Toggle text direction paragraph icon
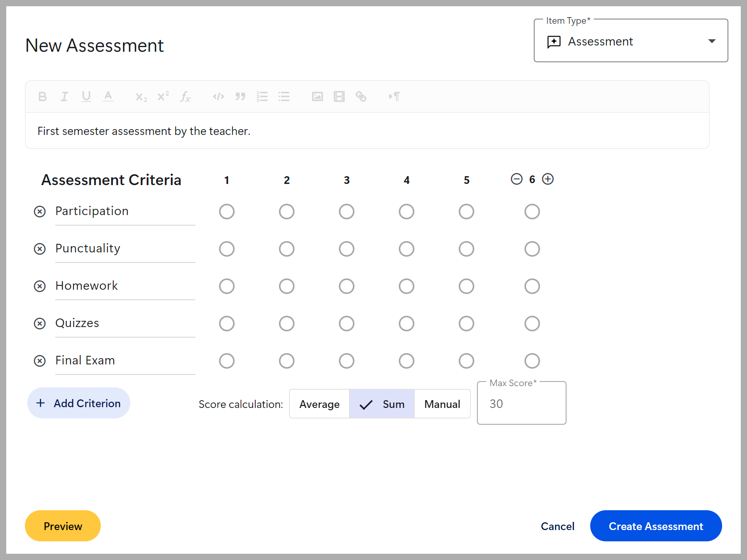The image size is (747, 560). coord(395,96)
